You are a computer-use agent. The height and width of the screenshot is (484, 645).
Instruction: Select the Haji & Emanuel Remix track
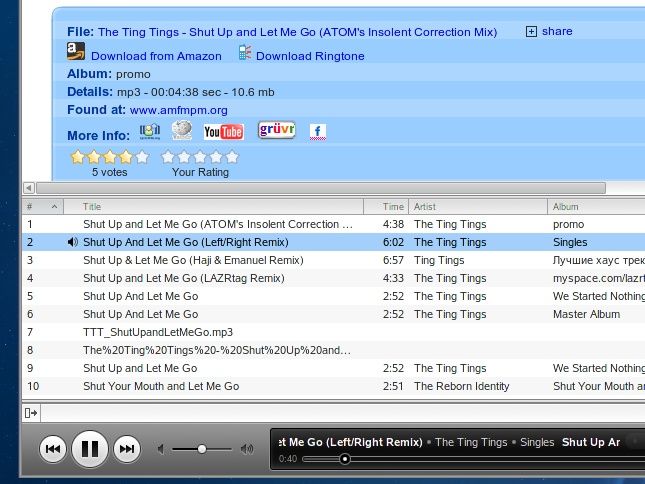[x=334, y=260]
